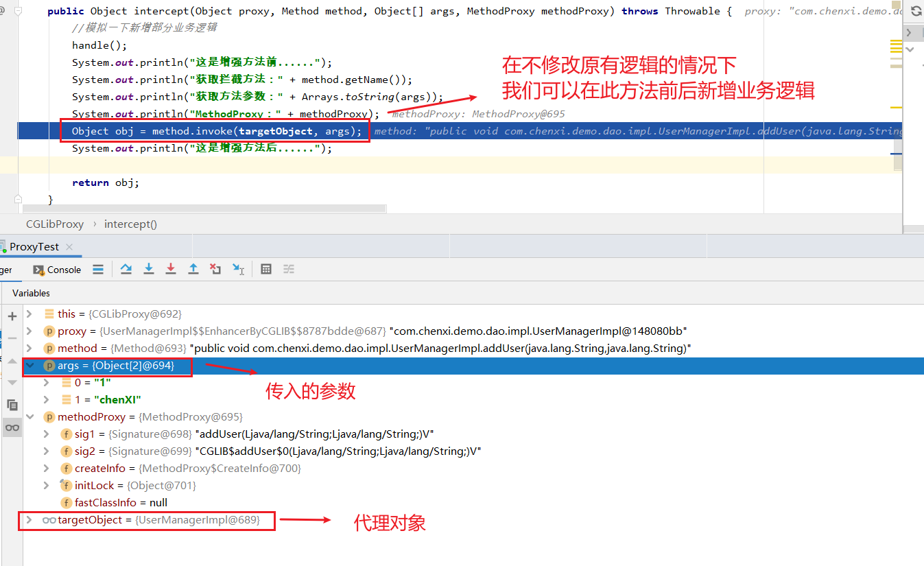Close the ProxyTest debug tab

pyautogui.click(x=69, y=247)
